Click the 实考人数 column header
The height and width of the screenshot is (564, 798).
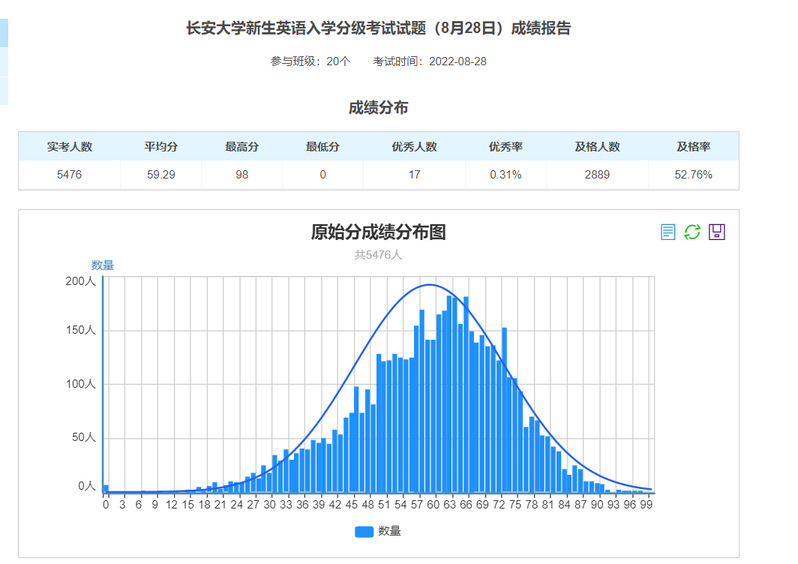click(x=69, y=147)
